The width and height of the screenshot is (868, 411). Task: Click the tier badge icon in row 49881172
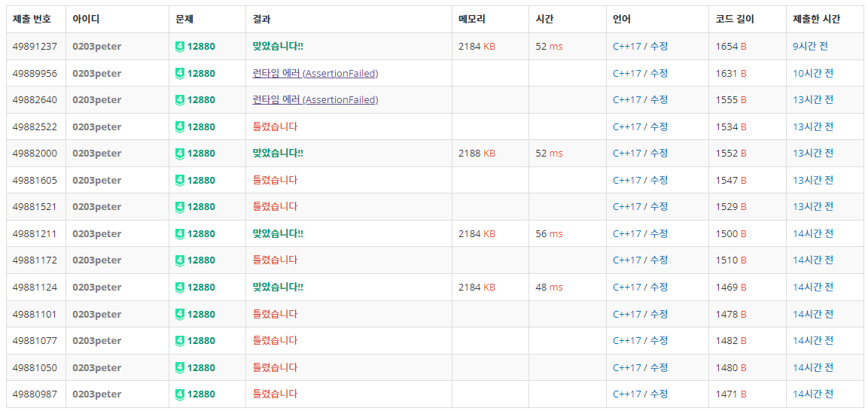[x=179, y=260]
